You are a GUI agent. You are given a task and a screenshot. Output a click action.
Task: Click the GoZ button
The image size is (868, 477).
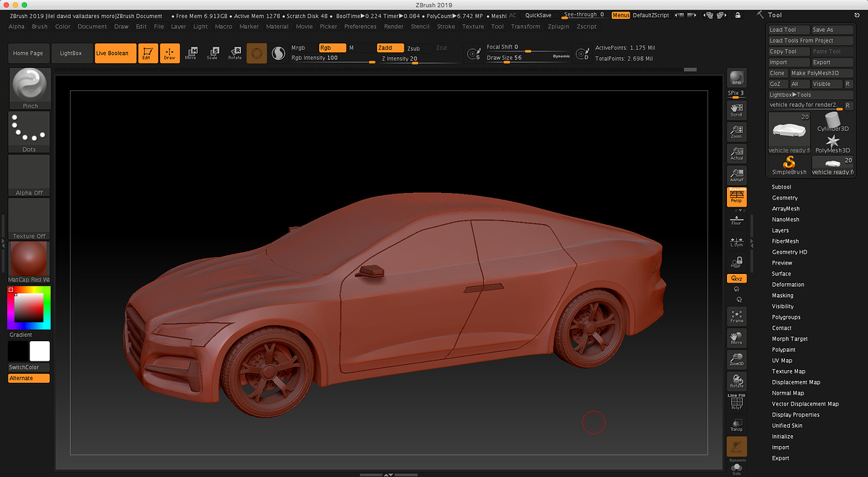[778, 84]
